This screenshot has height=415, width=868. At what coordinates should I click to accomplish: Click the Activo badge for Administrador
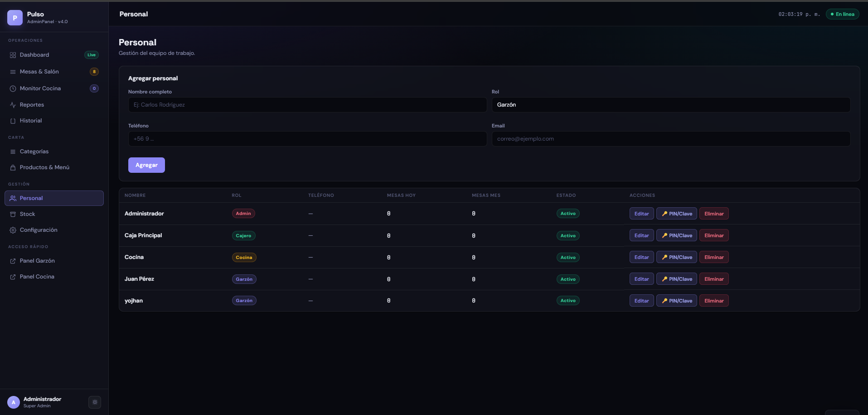click(568, 214)
